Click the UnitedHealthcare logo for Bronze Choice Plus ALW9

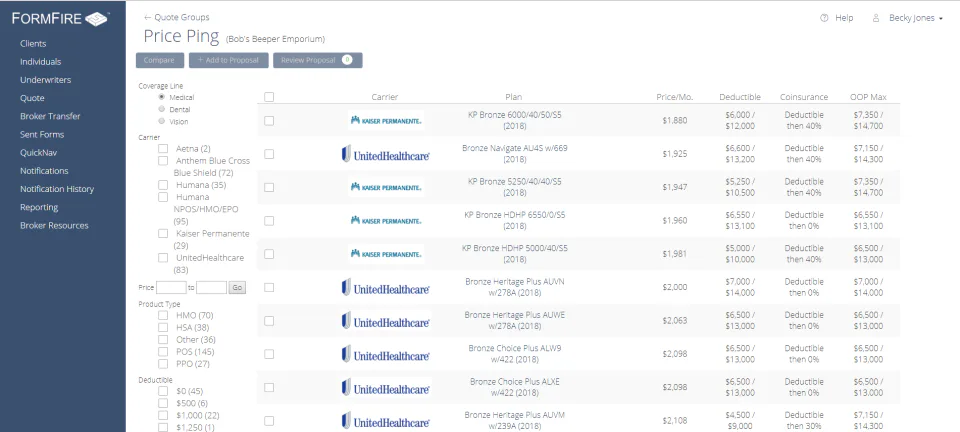click(x=386, y=354)
